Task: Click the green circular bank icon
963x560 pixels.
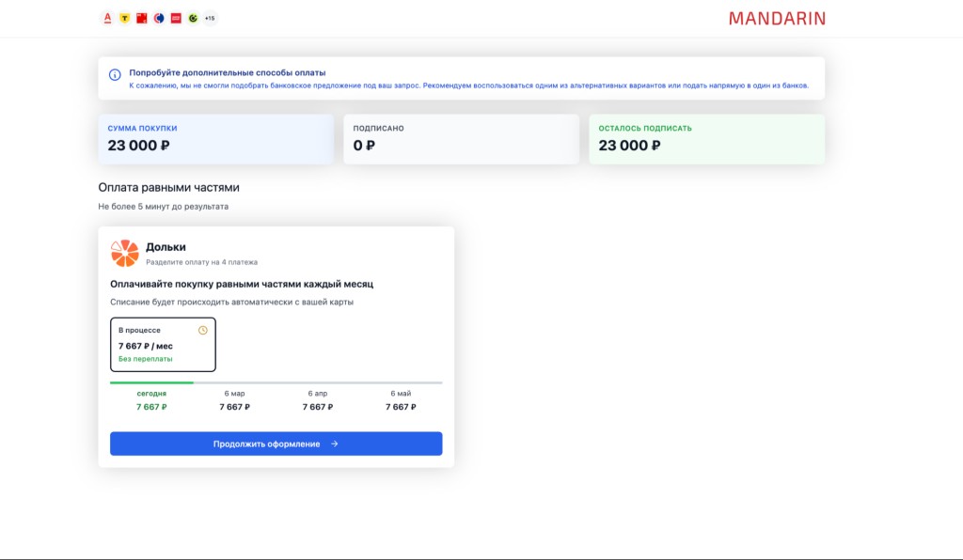Action: 193,18
